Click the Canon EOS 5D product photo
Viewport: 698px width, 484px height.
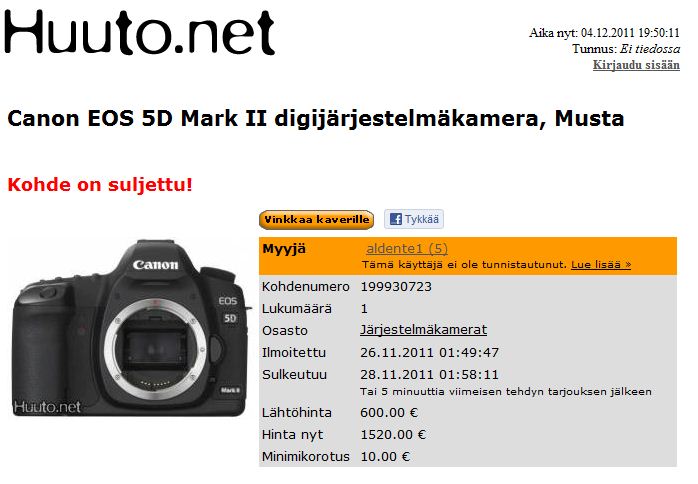click(x=130, y=329)
